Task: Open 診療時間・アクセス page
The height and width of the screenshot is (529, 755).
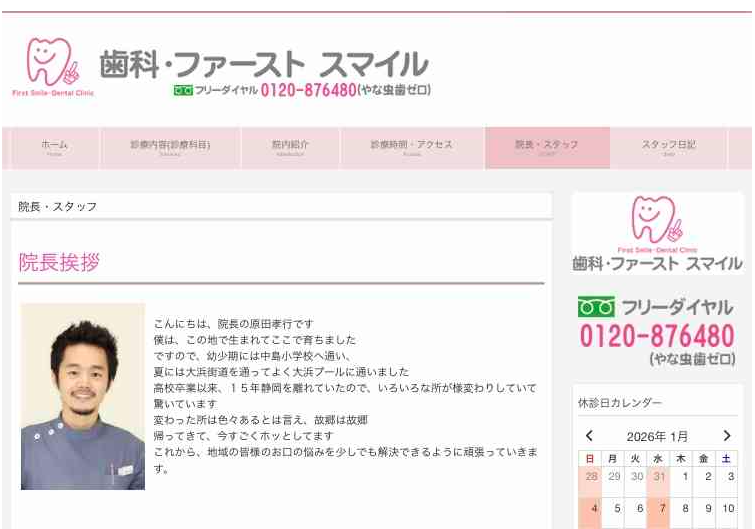Action: point(412,147)
